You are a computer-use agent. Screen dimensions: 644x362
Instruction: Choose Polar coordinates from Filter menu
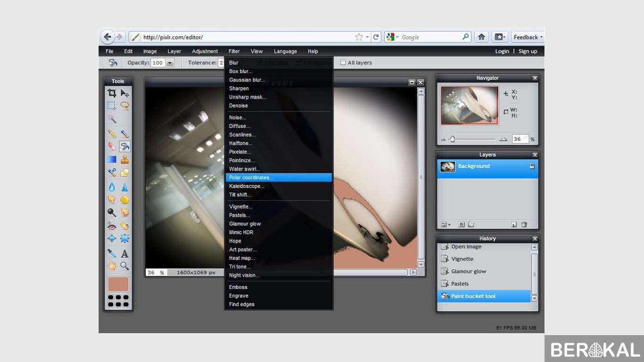click(x=279, y=178)
